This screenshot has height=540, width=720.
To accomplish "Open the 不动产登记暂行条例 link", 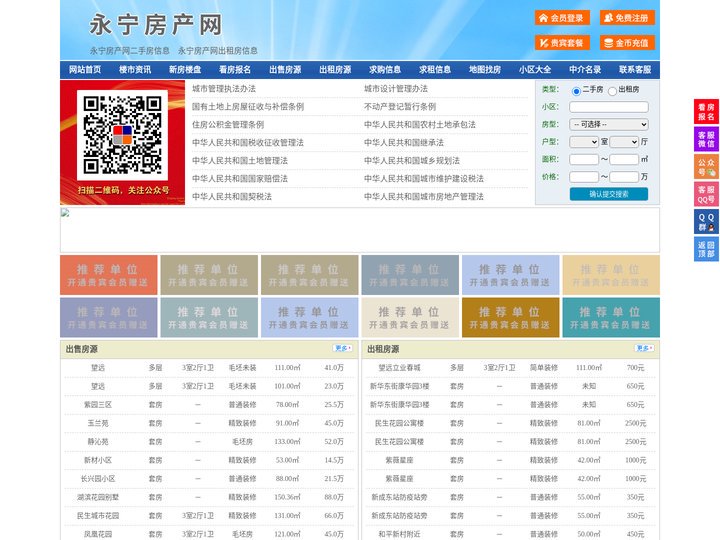I will [x=400, y=107].
